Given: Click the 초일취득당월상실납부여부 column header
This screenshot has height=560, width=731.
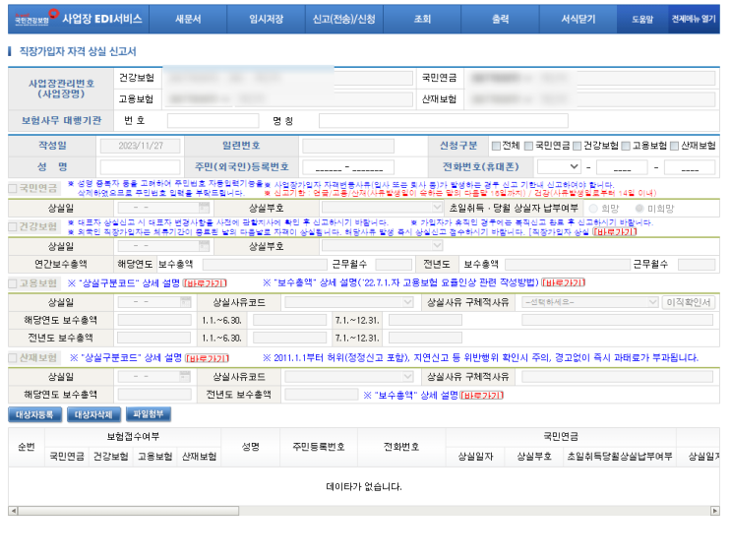Looking at the screenshot, I should coord(620,457).
